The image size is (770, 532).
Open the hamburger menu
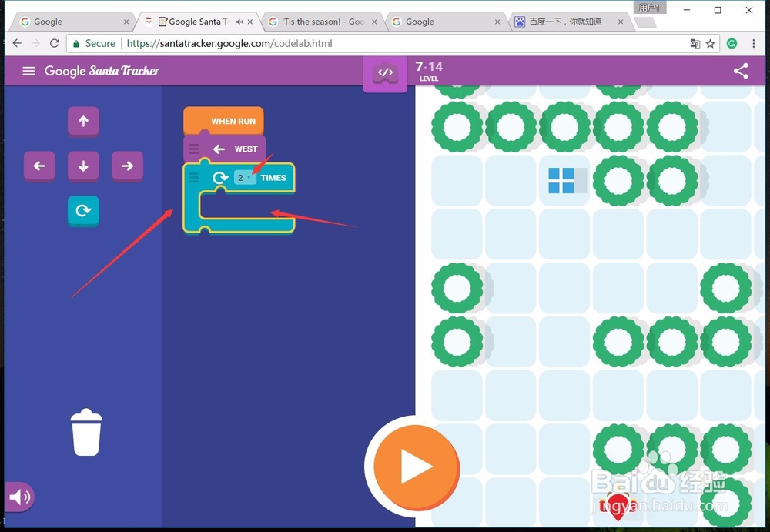(29, 71)
